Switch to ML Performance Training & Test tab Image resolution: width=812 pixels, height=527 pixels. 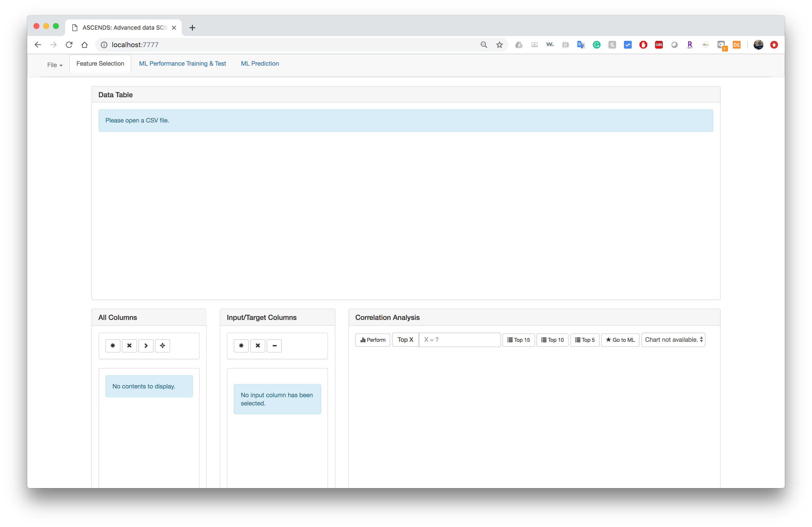click(182, 63)
